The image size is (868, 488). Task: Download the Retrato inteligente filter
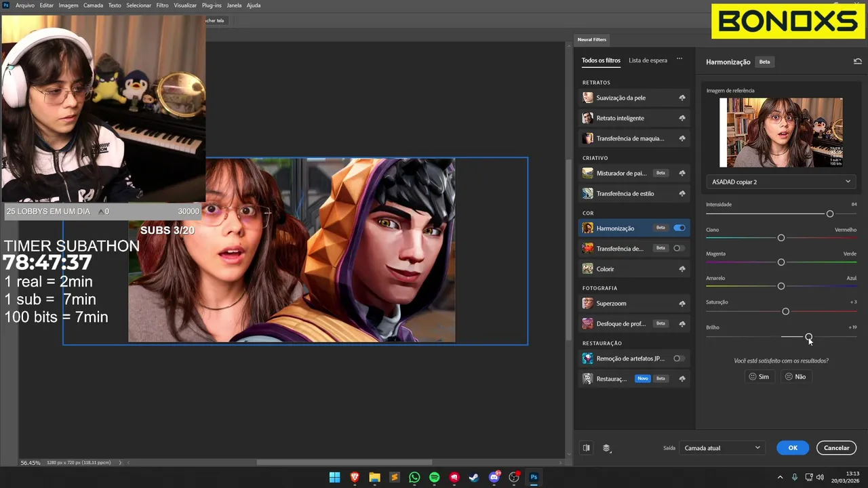pos(682,118)
